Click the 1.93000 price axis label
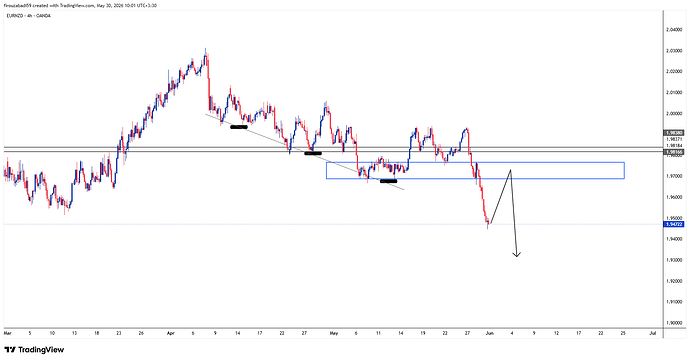The width and height of the screenshot is (690, 360). pyautogui.click(x=674, y=260)
